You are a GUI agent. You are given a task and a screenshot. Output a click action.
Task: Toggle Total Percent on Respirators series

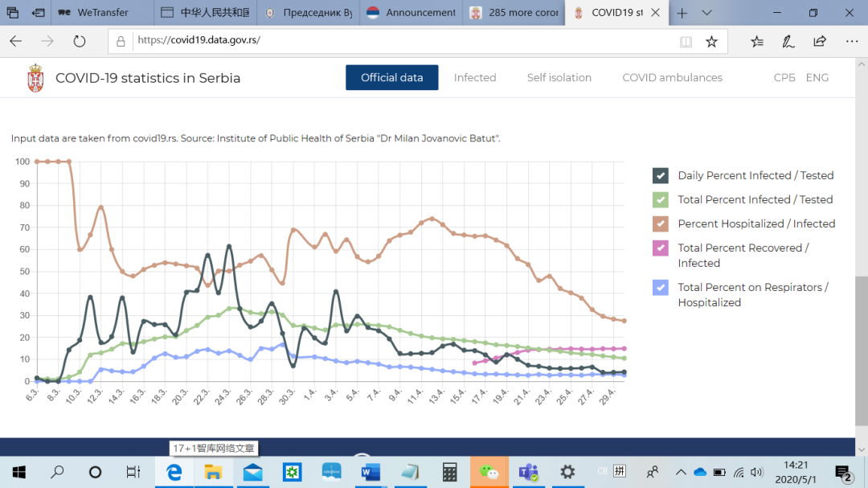(x=661, y=288)
